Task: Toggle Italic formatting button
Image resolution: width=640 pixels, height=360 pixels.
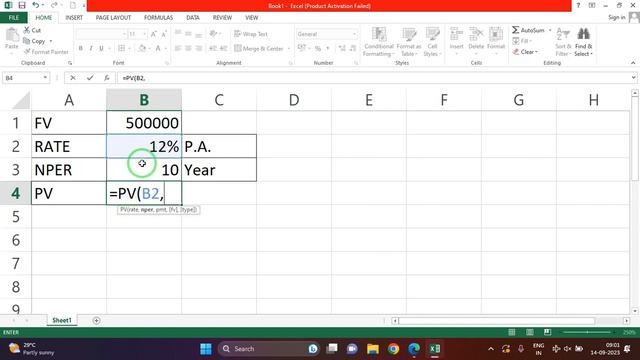Action: point(91,48)
